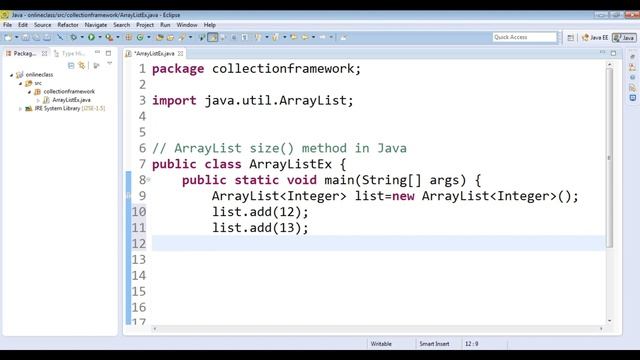Image resolution: width=640 pixels, height=360 pixels.
Task: Open the New dropdown arrow
Action: (x=17, y=37)
